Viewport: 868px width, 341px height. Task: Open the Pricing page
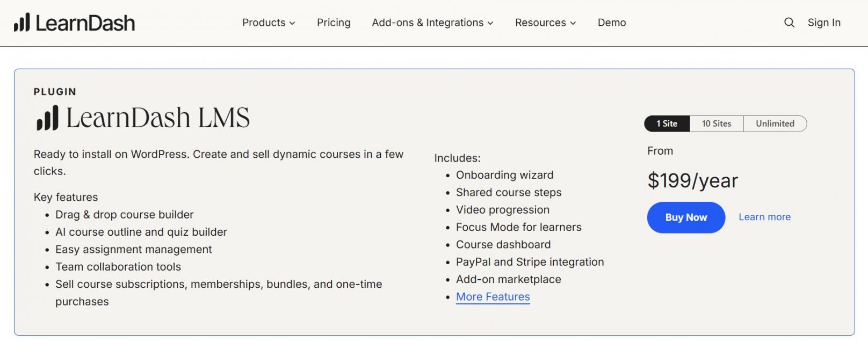coord(334,23)
